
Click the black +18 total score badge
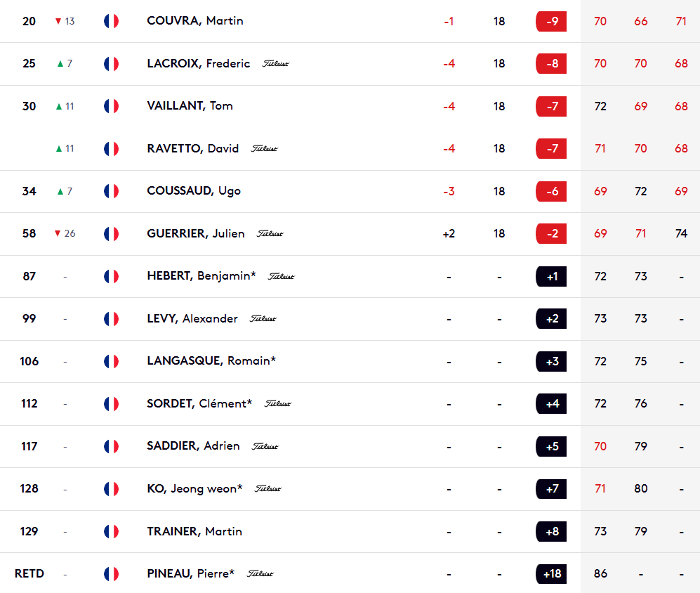click(551, 574)
